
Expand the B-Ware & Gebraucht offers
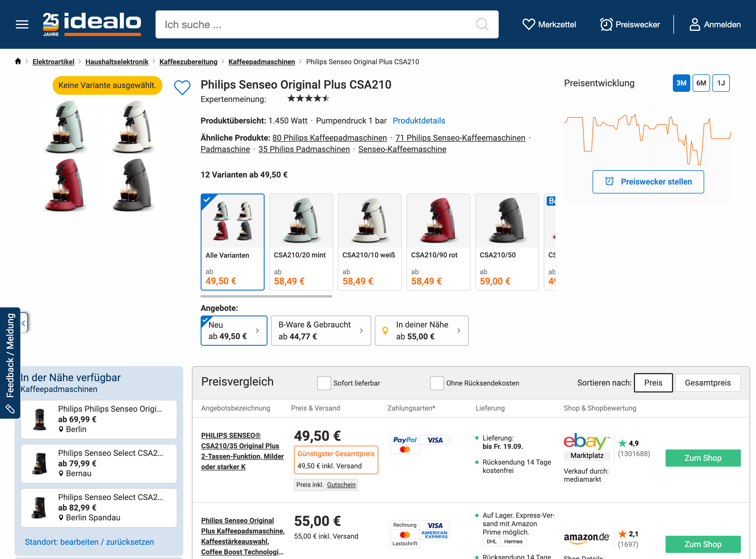321,330
